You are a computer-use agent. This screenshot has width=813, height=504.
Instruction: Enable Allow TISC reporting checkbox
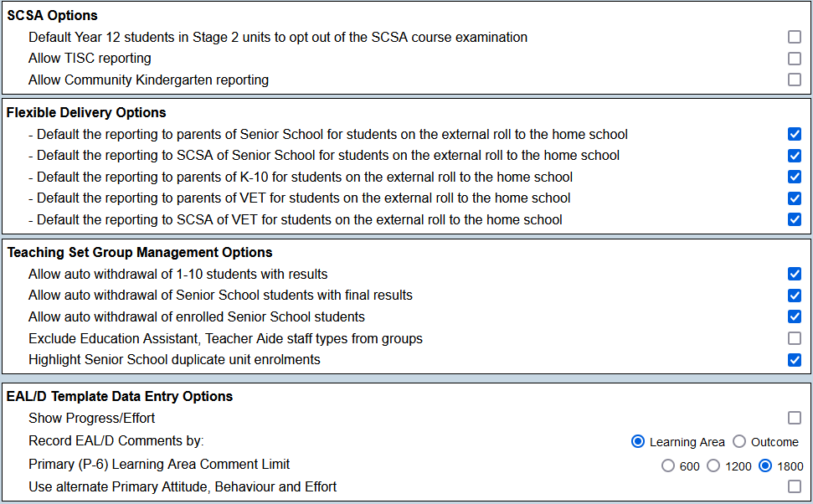795,59
